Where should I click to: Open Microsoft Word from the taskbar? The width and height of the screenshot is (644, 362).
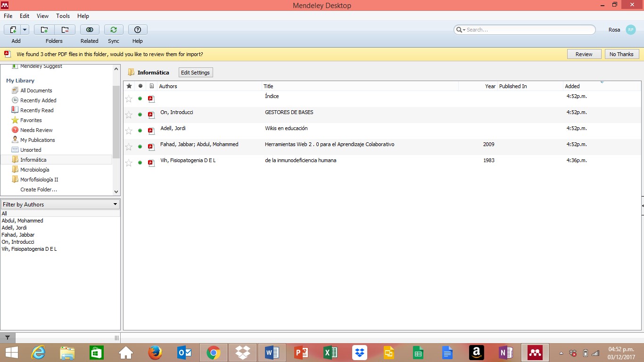[x=272, y=352]
